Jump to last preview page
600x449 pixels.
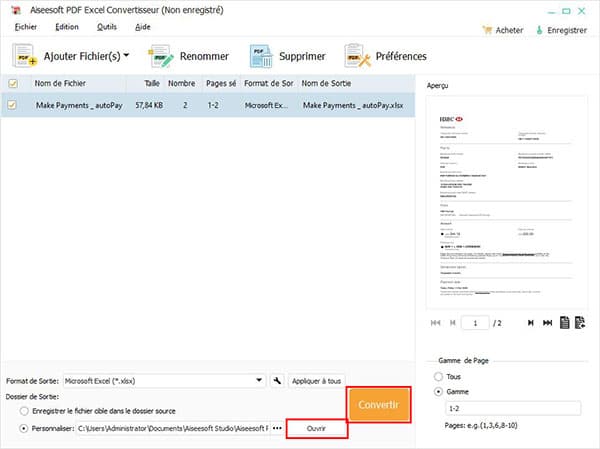click(x=548, y=323)
